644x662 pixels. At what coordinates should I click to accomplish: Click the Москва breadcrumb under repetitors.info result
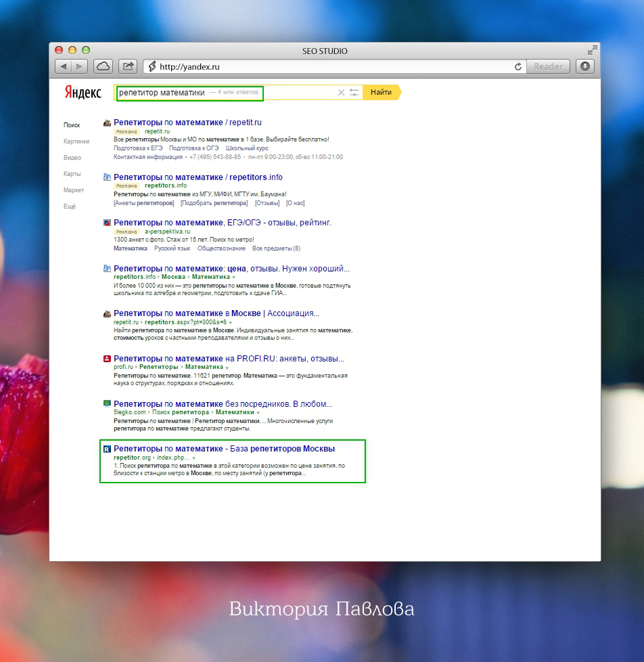pyautogui.click(x=173, y=277)
